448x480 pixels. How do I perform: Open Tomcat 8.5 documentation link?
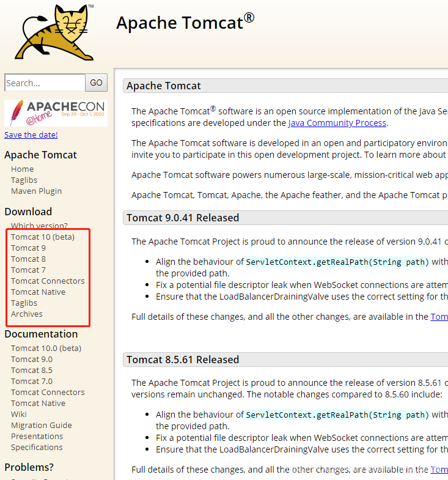click(32, 371)
